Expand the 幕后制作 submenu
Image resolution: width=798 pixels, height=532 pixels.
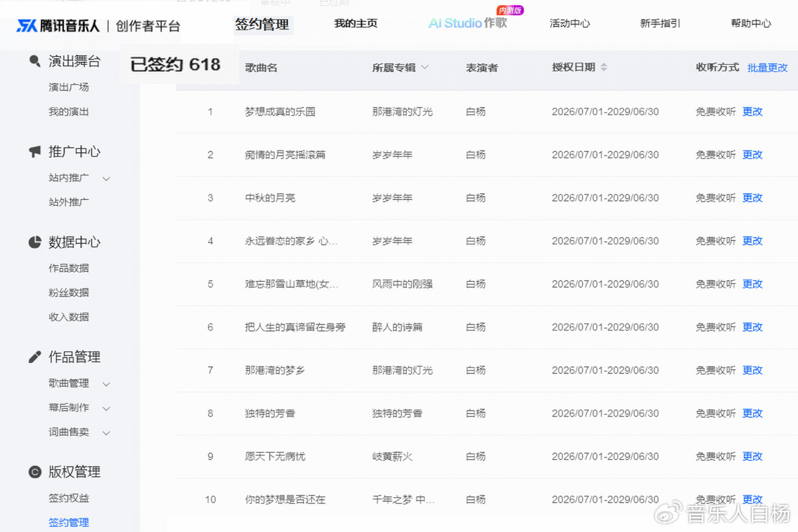tap(106, 408)
